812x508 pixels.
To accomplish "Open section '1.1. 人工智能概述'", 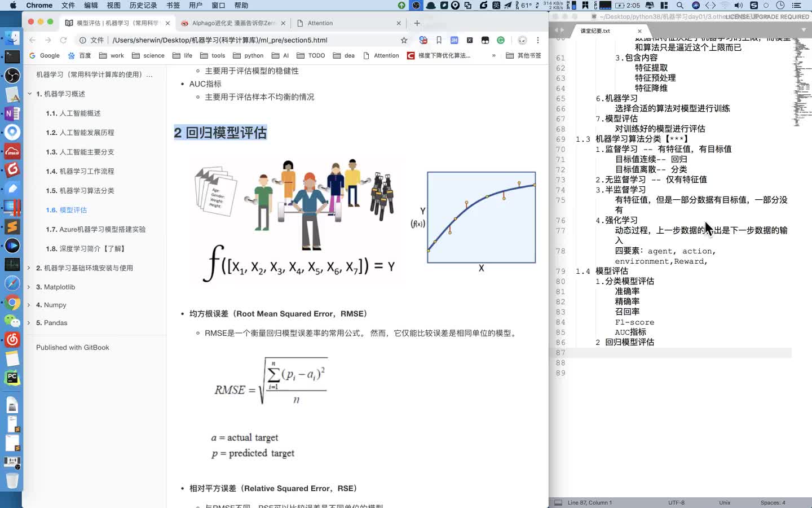I will [x=73, y=113].
